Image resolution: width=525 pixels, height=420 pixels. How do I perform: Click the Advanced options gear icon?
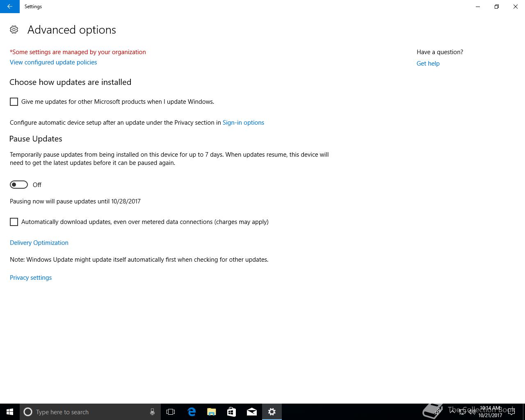pyautogui.click(x=14, y=30)
